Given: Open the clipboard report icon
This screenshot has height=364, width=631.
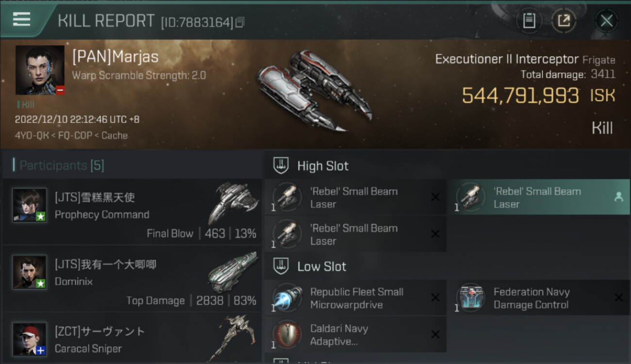Looking at the screenshot, I should [529, 21].
